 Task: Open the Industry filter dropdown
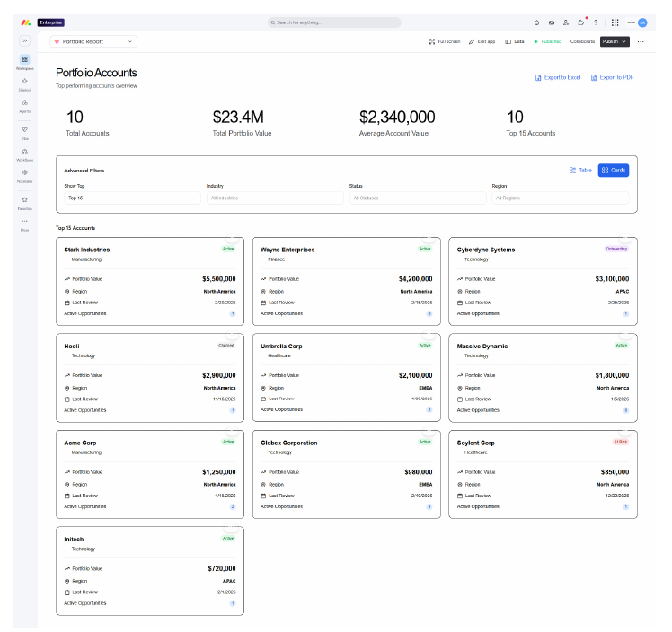tap(275, 197)
